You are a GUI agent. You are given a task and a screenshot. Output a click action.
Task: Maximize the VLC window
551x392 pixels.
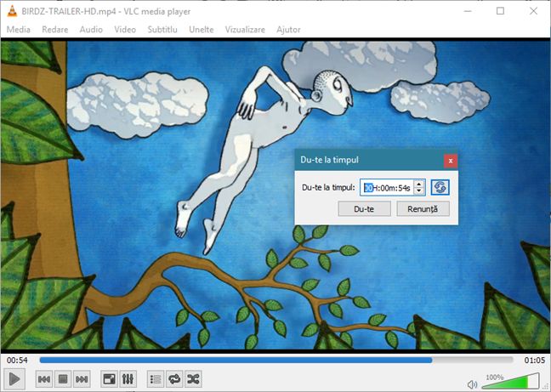click(x=500, y=11)
